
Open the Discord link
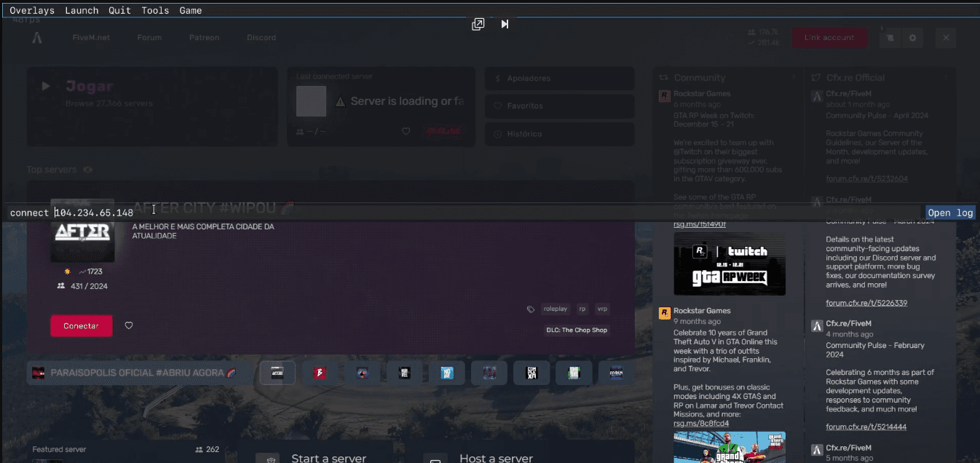(261, 38)
